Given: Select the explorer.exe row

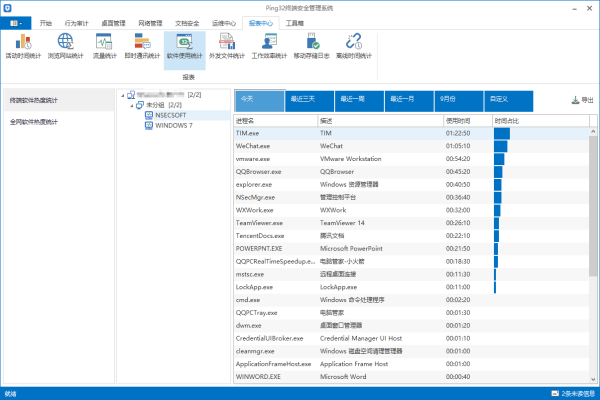Looking at the screenshot, I should coord(411,184).
